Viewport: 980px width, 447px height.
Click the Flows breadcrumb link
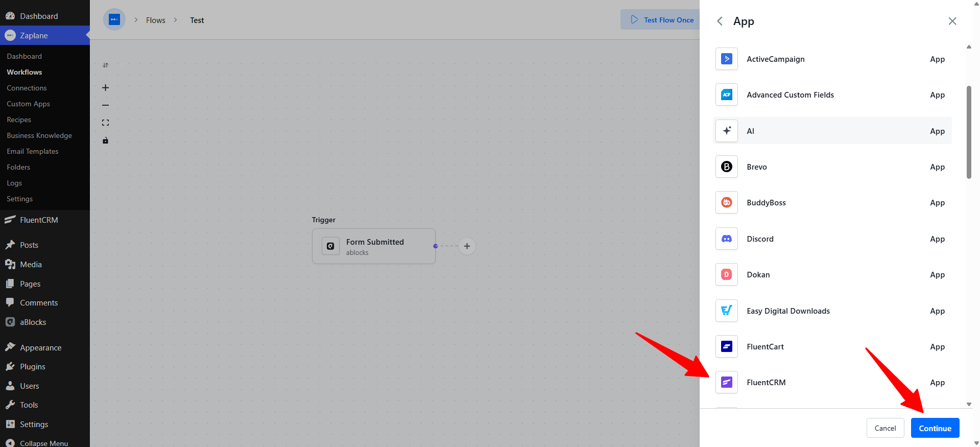coord(156,20)
